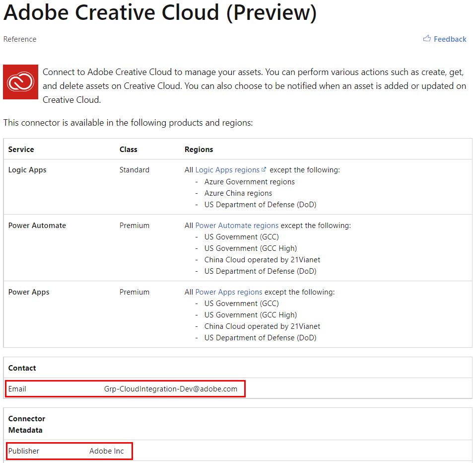Select the Power Automate service cell
This screenshot has height=463, width=476.
pos(37,226)
